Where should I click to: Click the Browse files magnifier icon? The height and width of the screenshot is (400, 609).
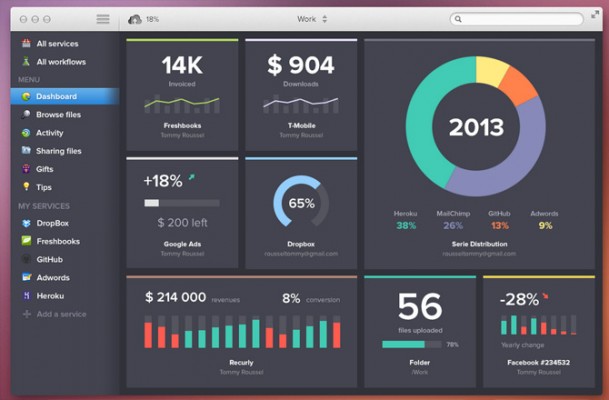coord(26,114)
